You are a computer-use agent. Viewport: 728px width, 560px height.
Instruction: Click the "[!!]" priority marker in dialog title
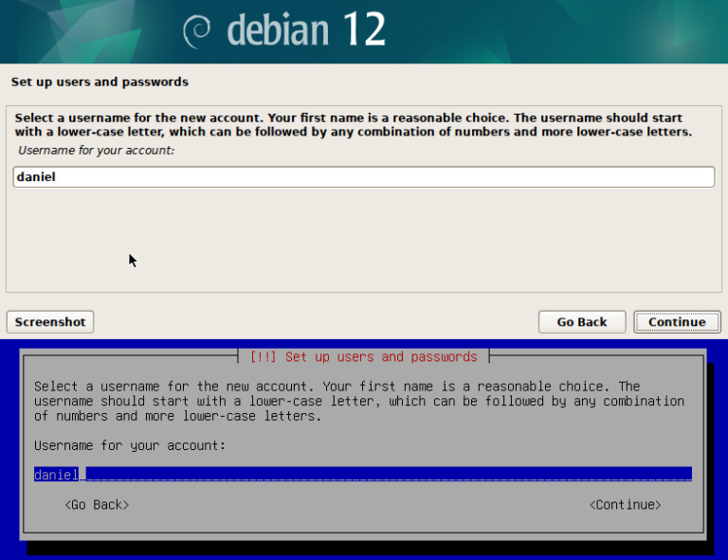coord(264,357)
